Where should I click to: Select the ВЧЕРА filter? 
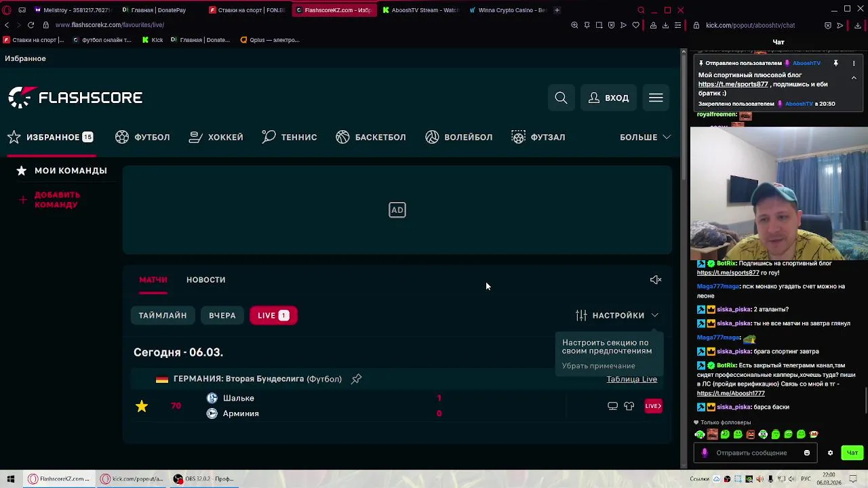222,315
